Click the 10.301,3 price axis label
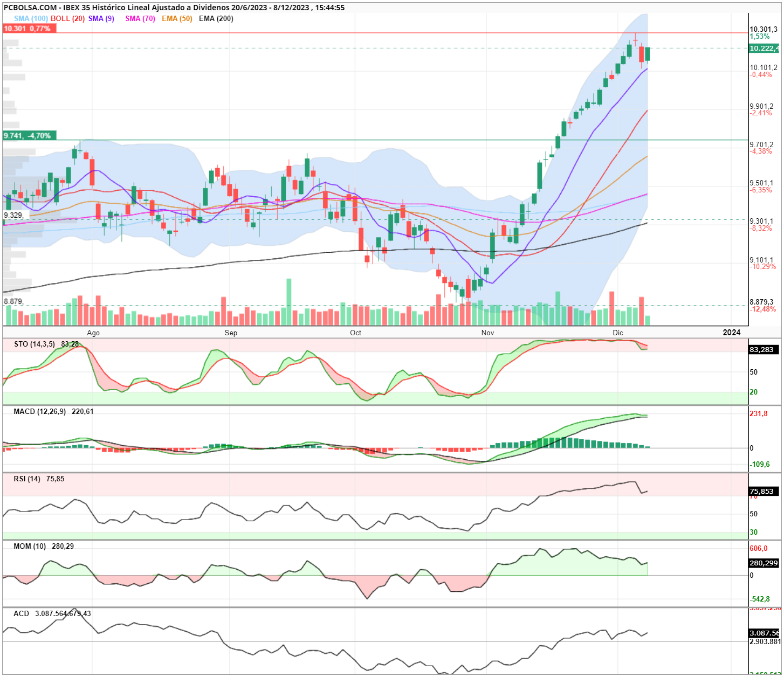Image resolution: width=784 pixels, height=677 pixels. click(764, 30)
